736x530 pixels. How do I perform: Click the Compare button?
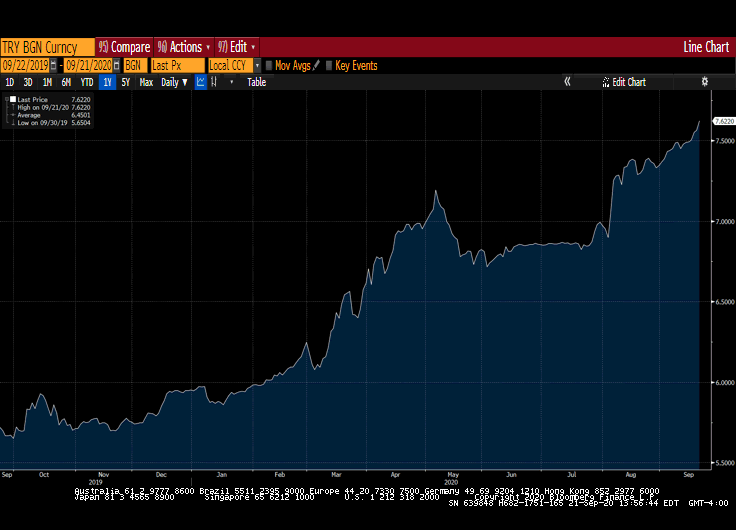tap(125, 47)
